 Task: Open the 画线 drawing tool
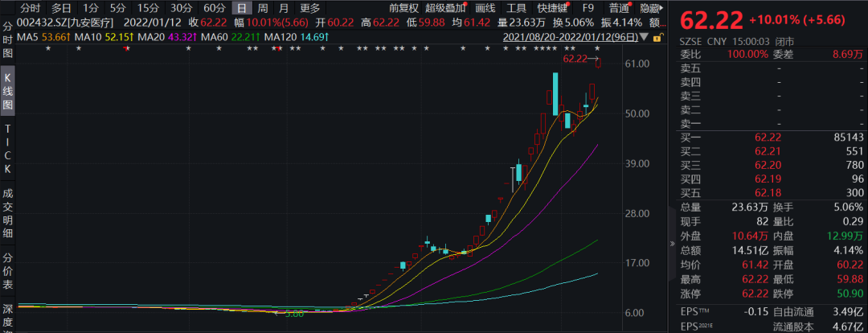click(x=485, y=8)
